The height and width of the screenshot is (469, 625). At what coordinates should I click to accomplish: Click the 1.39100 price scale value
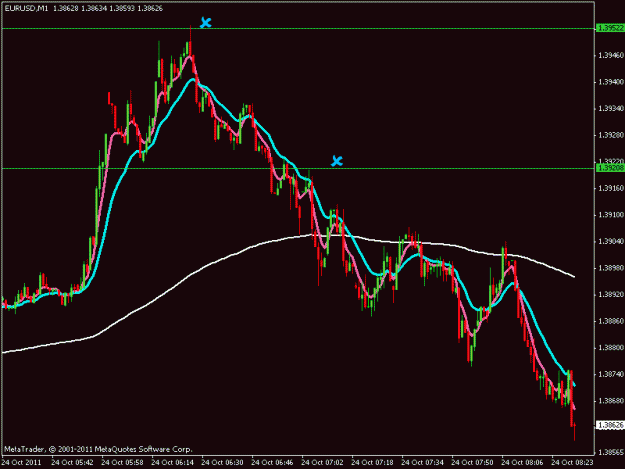(611, 215)
